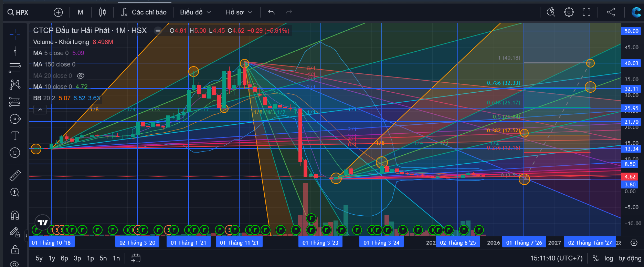
Task: Click the 50.00 price label
Action: pyautogui.click(x=631, y=31)
